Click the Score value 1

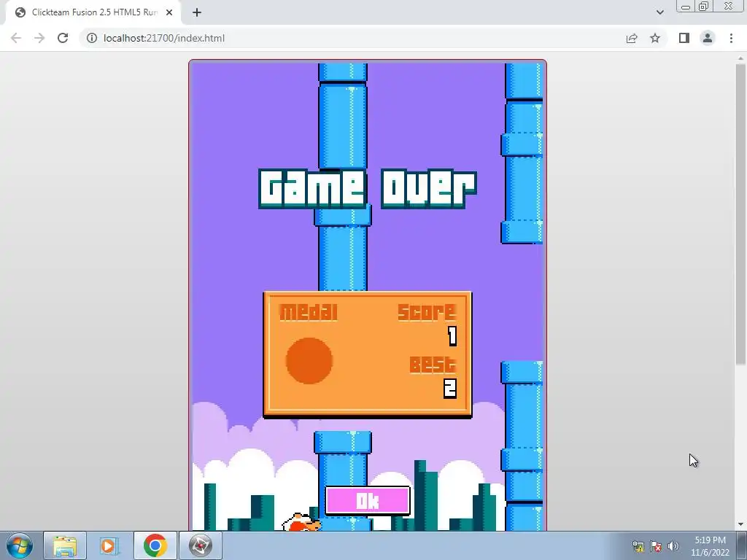tap(452, 335)
